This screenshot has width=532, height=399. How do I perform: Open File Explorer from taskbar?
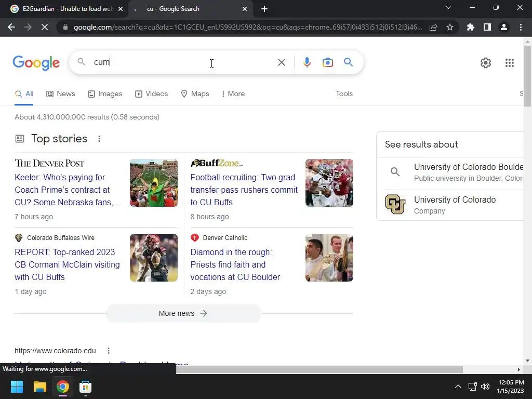click(39, 387)
